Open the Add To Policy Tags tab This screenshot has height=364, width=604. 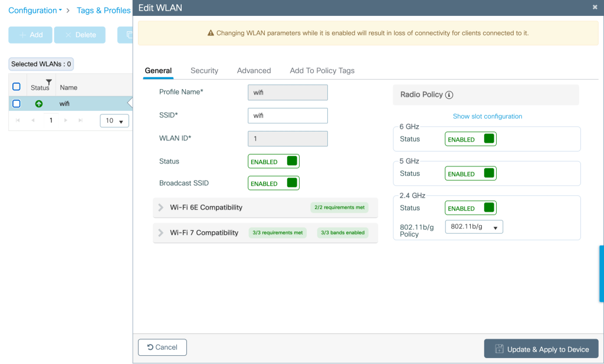coord(322,71)
